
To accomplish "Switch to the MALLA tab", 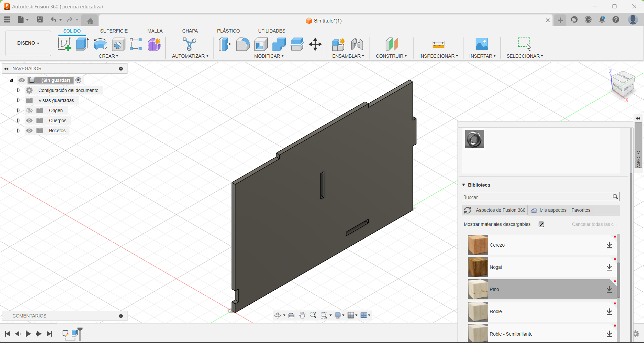I will click(155, 31).
